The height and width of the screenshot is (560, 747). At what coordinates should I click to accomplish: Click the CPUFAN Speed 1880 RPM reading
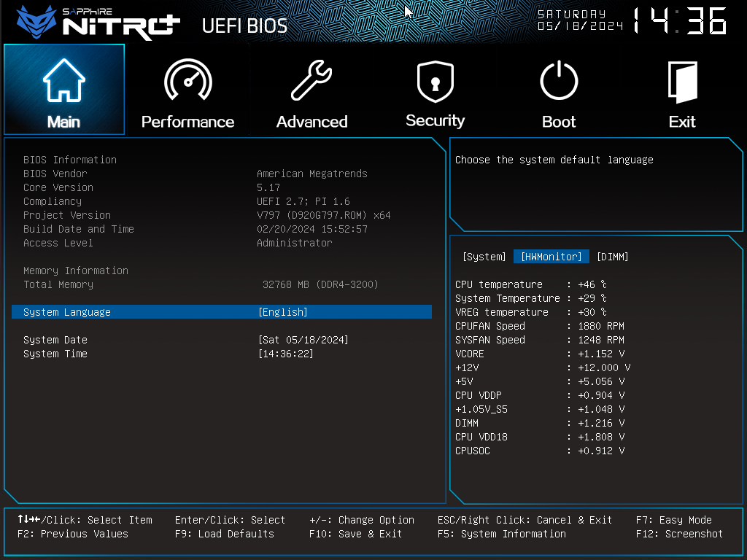[x=539, y=326]
